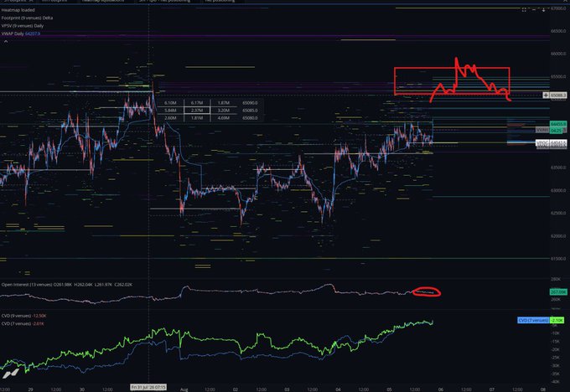Click the crosshair date label Fri 31 Jul

tap(148, 387)
